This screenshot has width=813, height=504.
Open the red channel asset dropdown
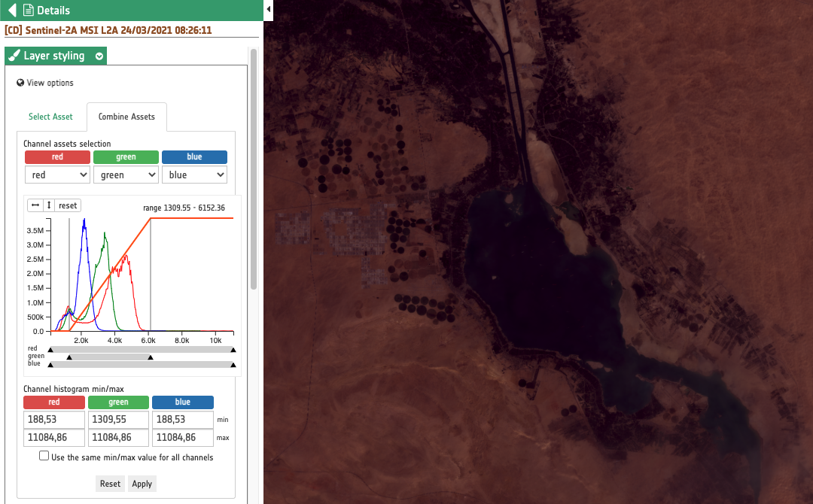58,175
